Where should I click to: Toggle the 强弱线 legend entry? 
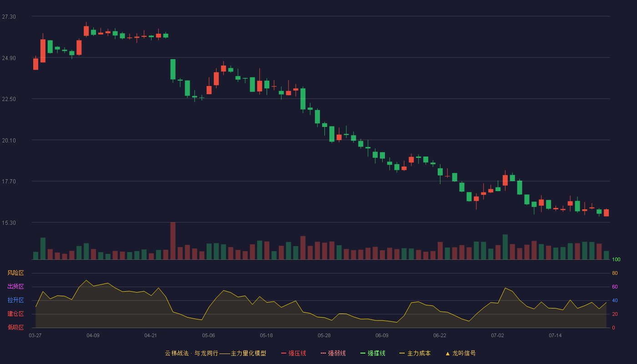point(333,353)
